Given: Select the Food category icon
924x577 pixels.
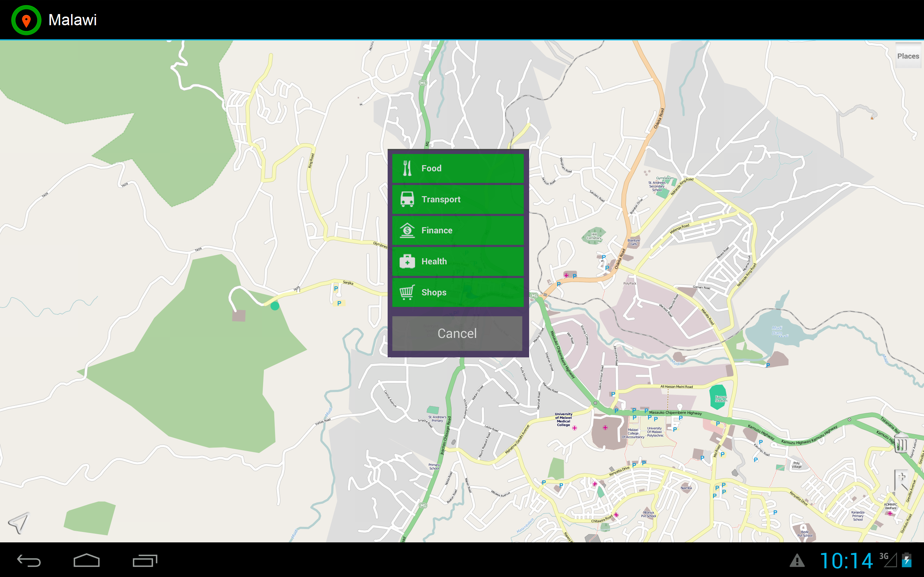Looking at the screenshot, I should pos(407,168).
